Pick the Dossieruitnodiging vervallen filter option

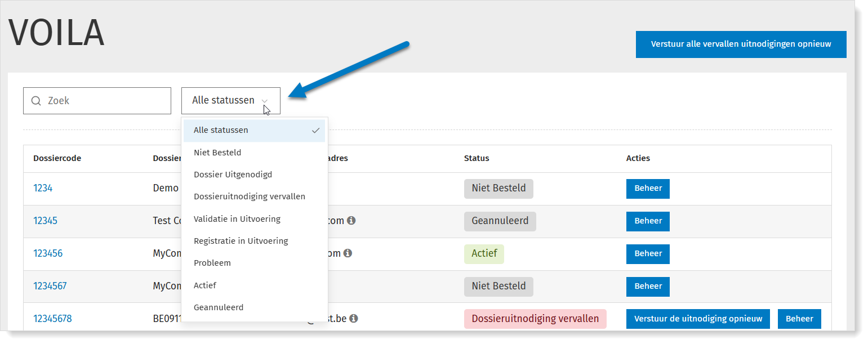click(254, 196)
